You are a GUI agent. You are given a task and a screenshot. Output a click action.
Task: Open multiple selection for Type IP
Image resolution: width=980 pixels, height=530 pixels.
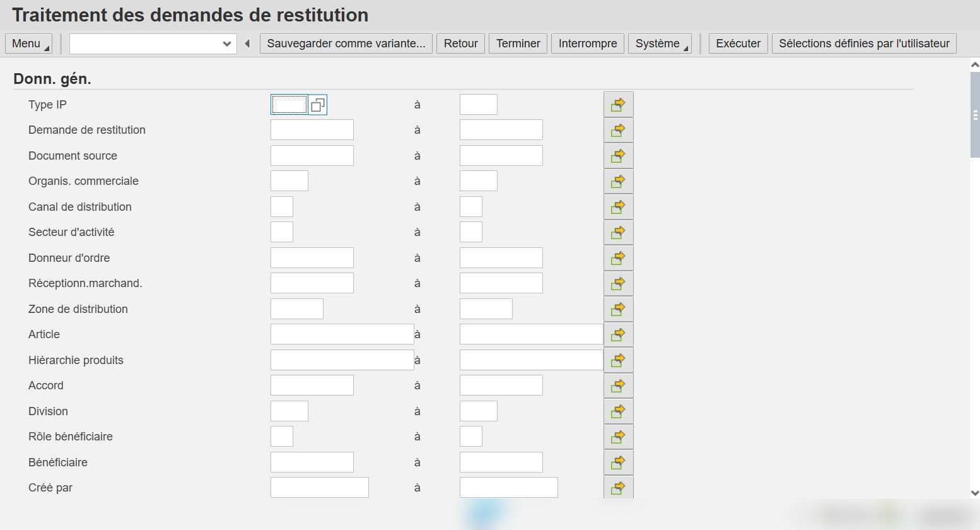618,105
